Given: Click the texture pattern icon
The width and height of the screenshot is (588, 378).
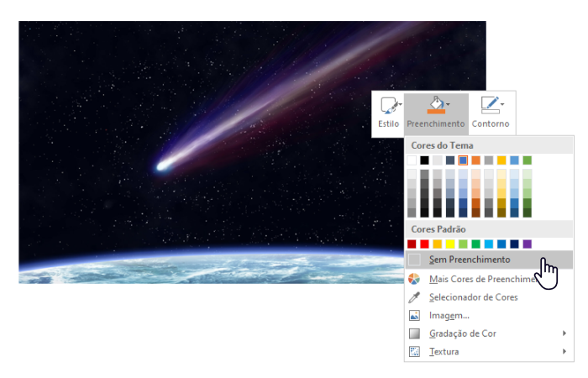Looking at the screenshot, I should pyautogui.click(x=414, y=352).
